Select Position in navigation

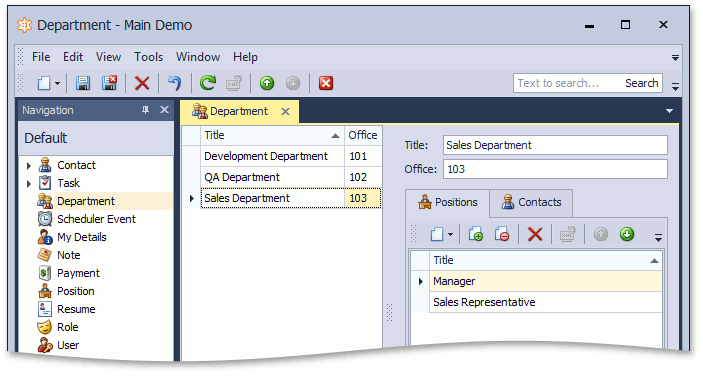click(75, 291)
